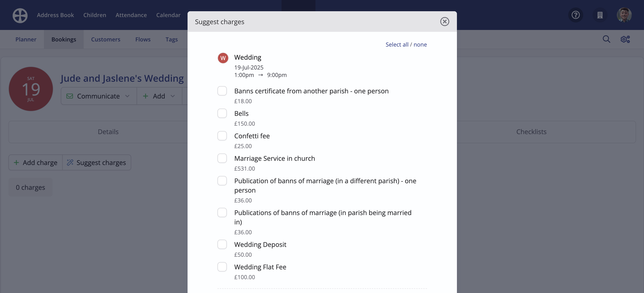
Task: Tick the Bells charge checkbox
Action: coord(222,113)
